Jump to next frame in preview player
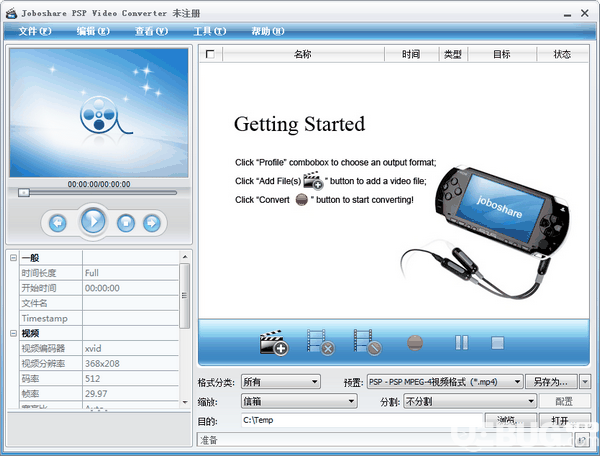 point(152,223)
